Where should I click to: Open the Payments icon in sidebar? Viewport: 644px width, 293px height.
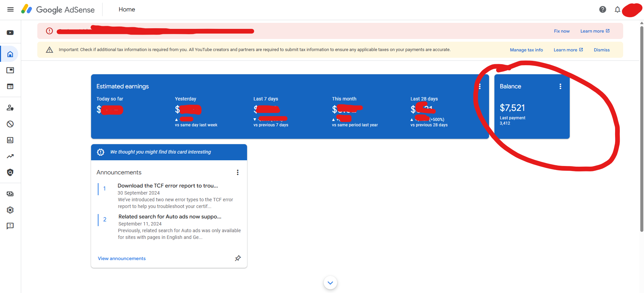click(10, 194)
